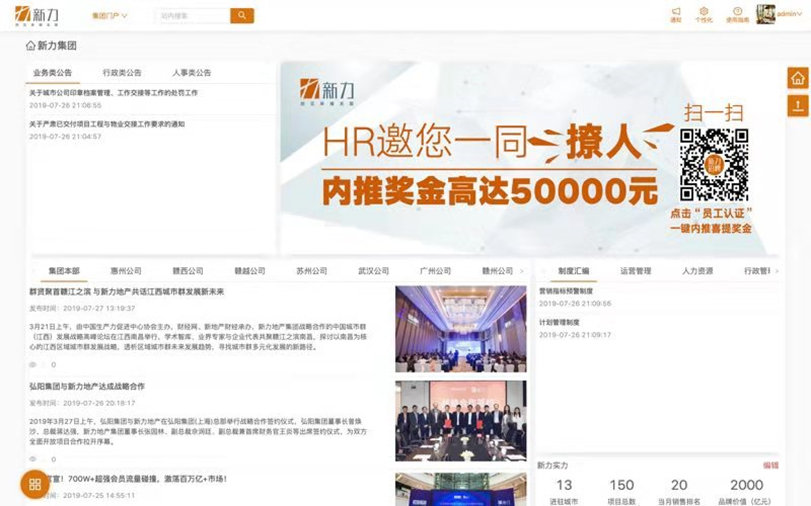Click the orange home button on right edge

798,78
